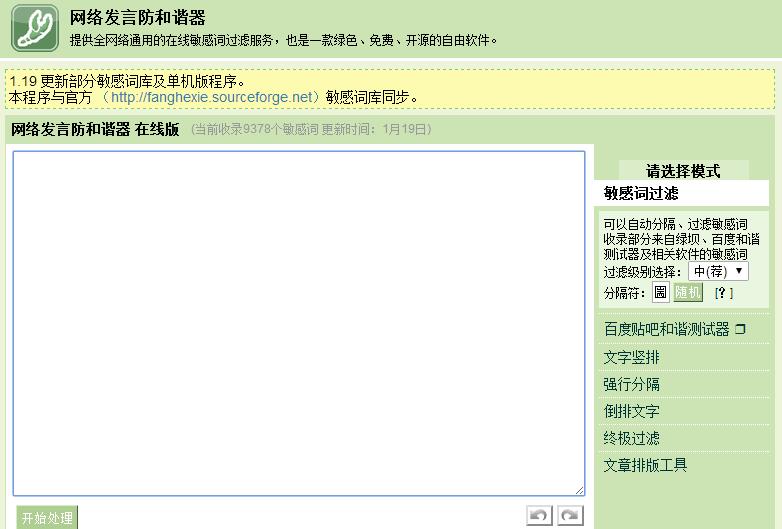
Task: Click the external window icon beside 百度贴吧和谐测试器
Action: [740, 329]
